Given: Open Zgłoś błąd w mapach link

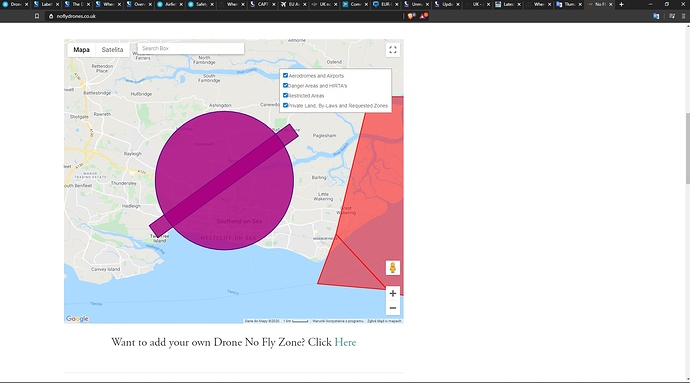Looking at the screenshot, I should click(x=384, y=321).
